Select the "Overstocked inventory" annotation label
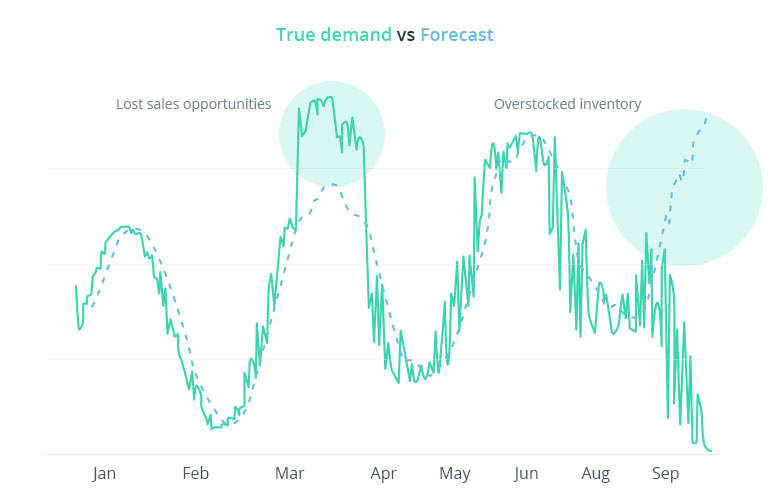770x500 pixels. 567,104
